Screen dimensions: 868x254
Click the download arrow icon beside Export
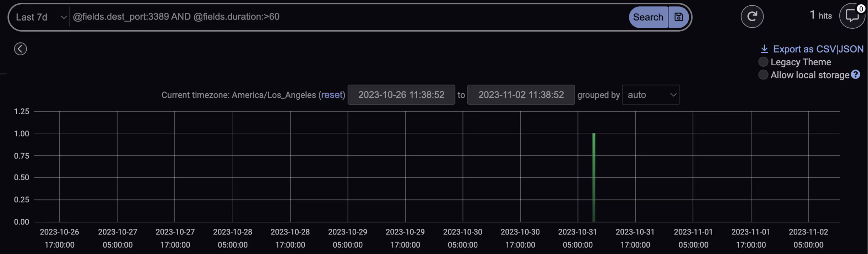764,49
